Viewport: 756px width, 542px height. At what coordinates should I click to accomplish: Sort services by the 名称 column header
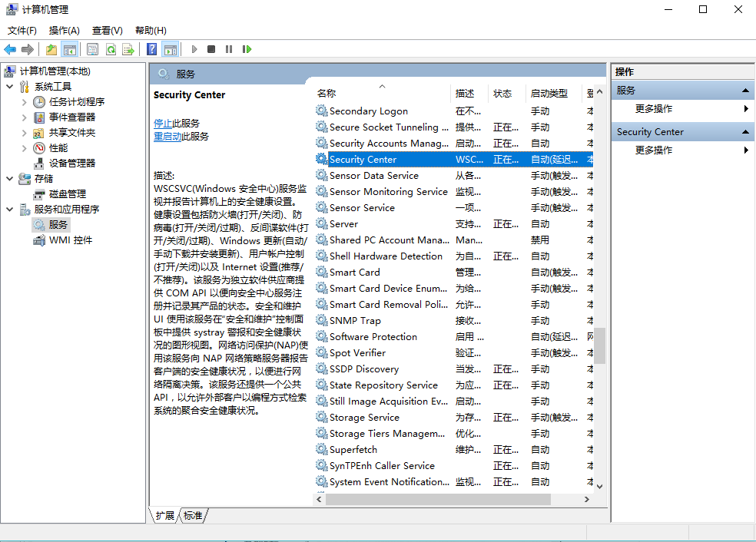(382, 94)
